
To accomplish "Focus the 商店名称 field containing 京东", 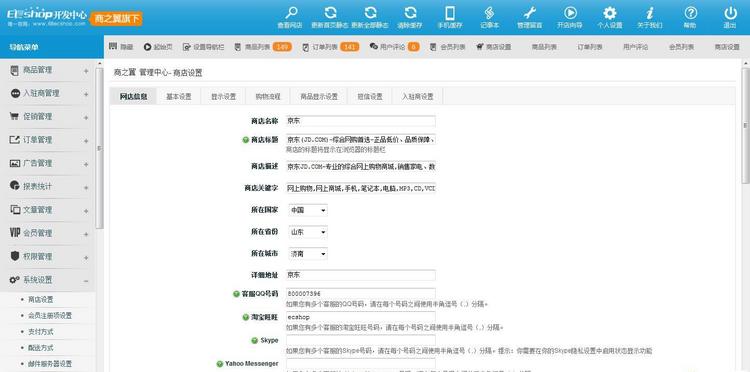I will (361, 121).
